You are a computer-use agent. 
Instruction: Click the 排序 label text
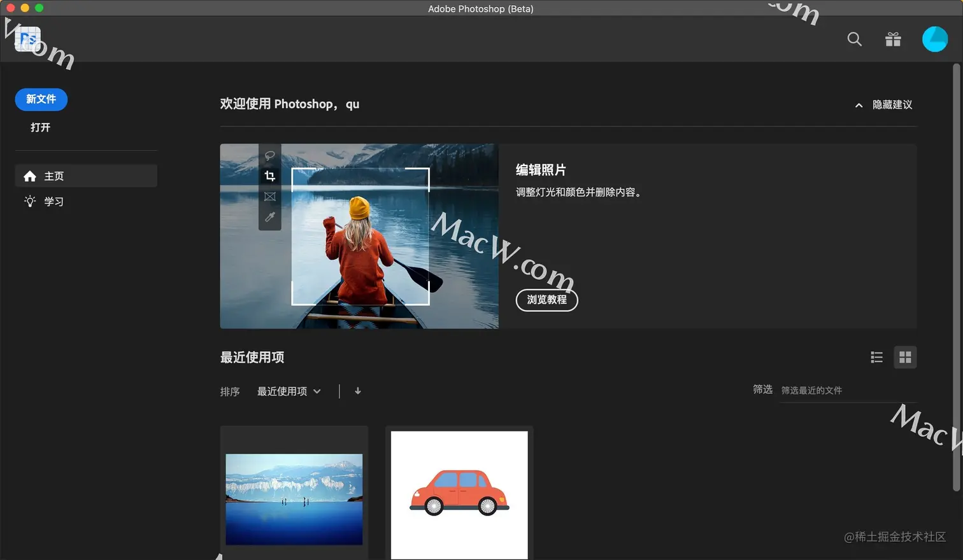(x=230, y=391)
